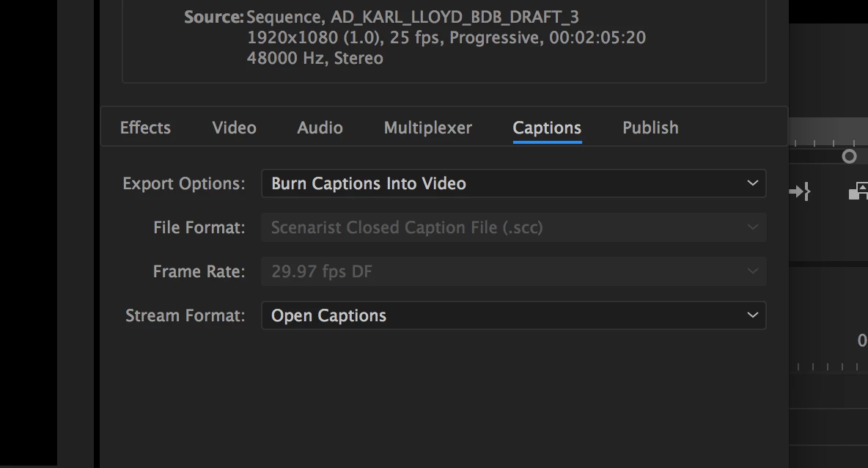The image size is (868, 468).
Task: Click the disabled File Format dropdown
Action: tap(513, 227)
